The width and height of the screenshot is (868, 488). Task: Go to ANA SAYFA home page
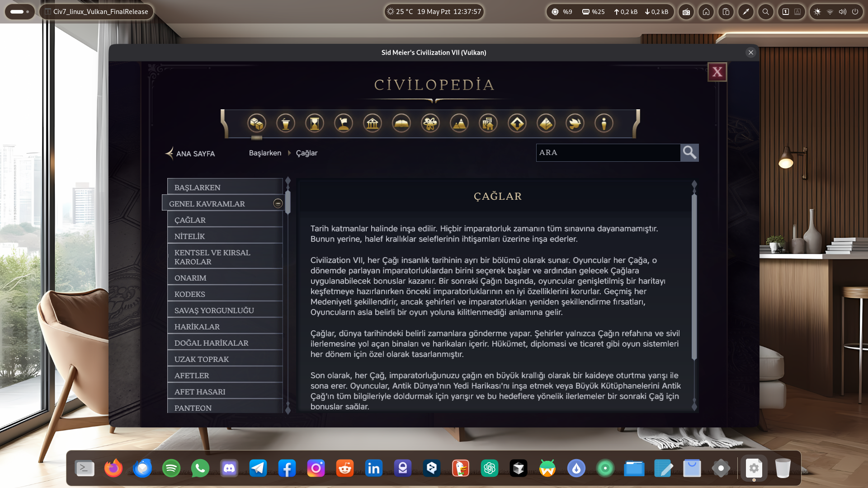pos(190,154)
